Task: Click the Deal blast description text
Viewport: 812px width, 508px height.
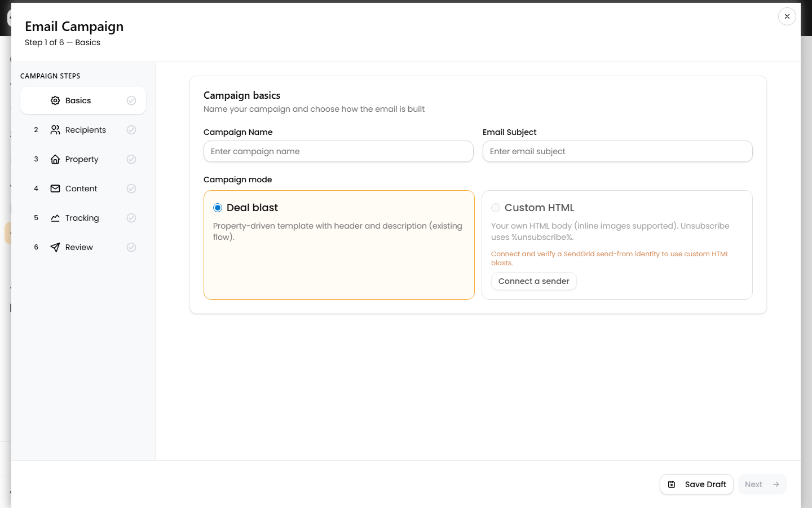Action: [x=338, y=231]
